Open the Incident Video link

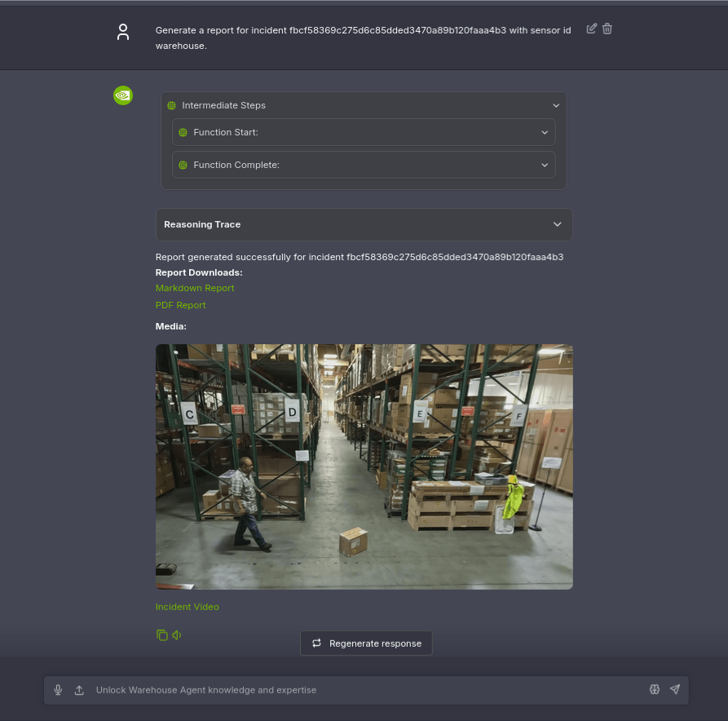point(188,607)
